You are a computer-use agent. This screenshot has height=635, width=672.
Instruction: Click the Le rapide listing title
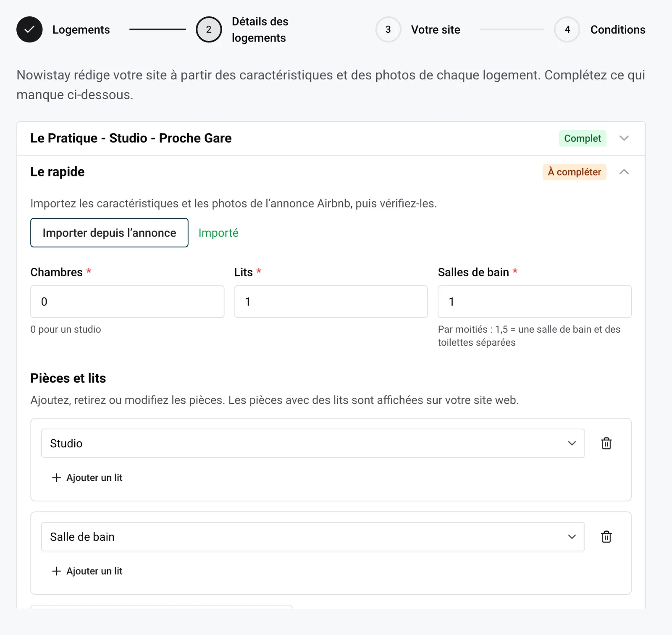click(58, 172)
